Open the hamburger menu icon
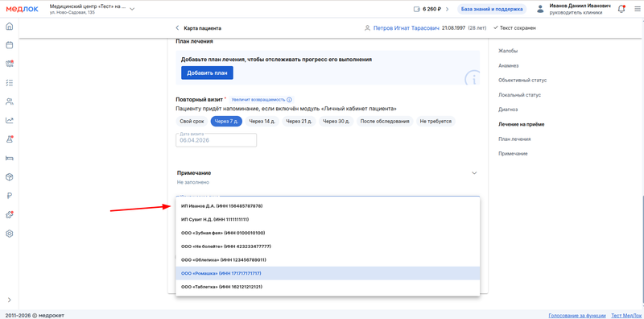Viewport: 644px width, 319px height. [637, 9]
